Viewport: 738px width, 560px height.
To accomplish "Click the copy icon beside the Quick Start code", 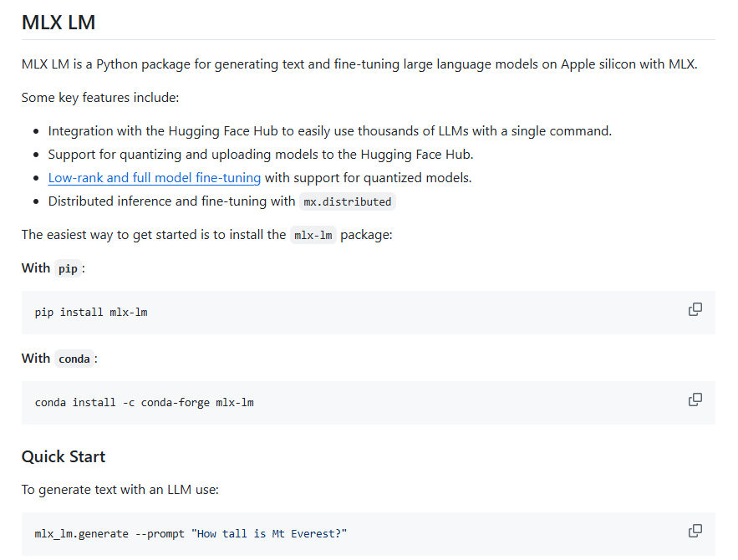I will 695,531.
